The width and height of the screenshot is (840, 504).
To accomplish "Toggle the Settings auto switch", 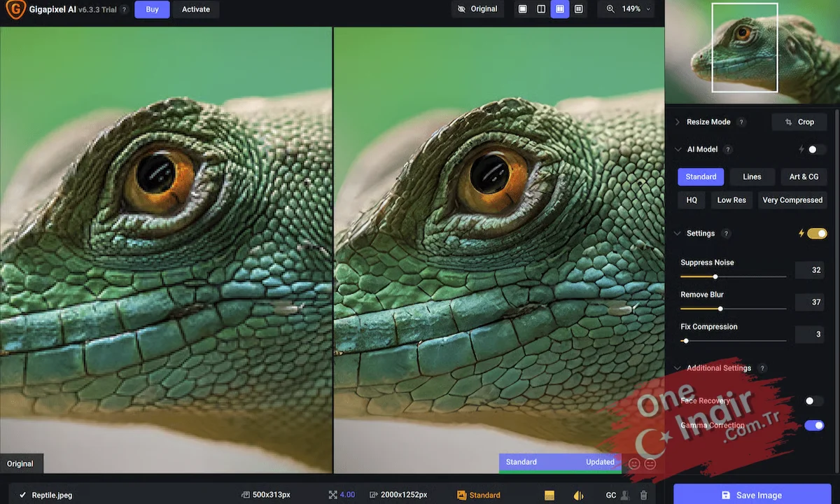I will pos(817,233).
